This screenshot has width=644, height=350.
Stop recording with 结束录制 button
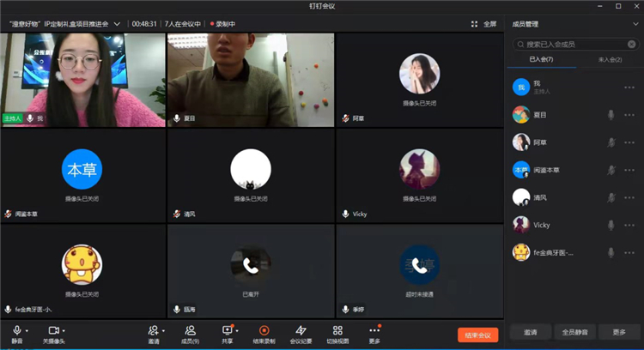point(264,335)
